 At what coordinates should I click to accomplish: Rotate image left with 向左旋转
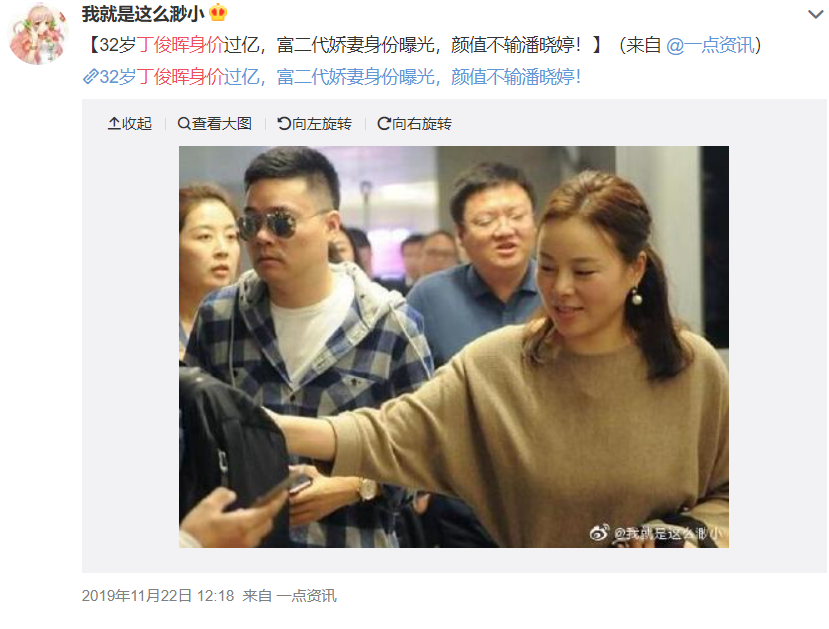[x=315, y=124]
